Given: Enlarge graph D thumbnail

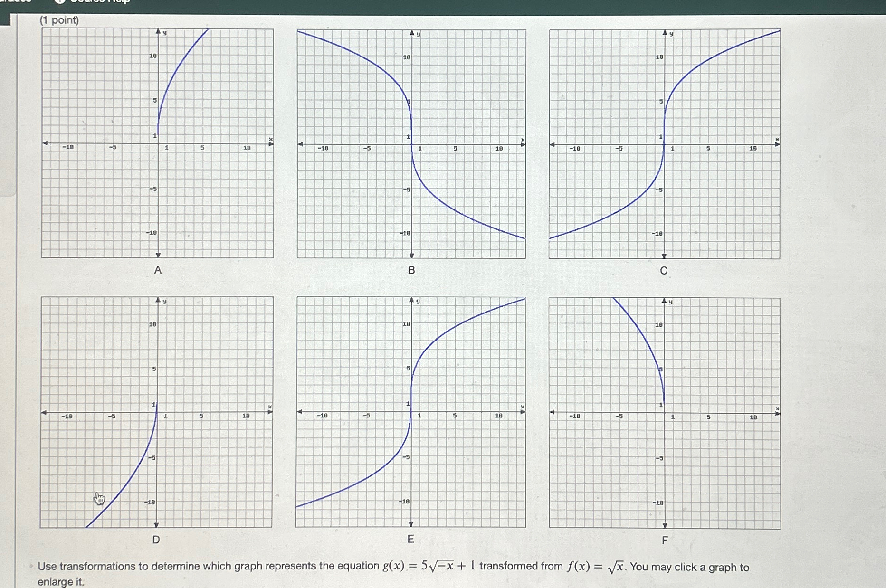Looking at the screenshot, I should click(156, 412).
